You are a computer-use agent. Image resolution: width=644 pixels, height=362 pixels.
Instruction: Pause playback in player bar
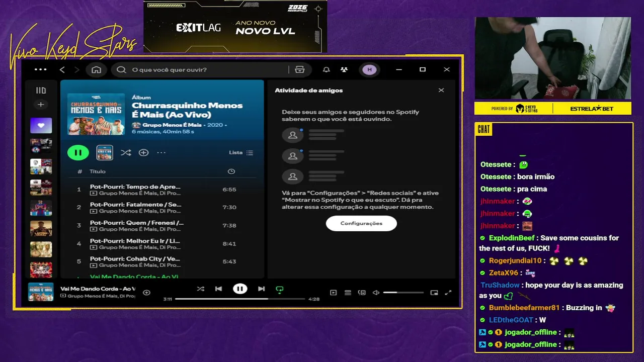pos(240,289)
